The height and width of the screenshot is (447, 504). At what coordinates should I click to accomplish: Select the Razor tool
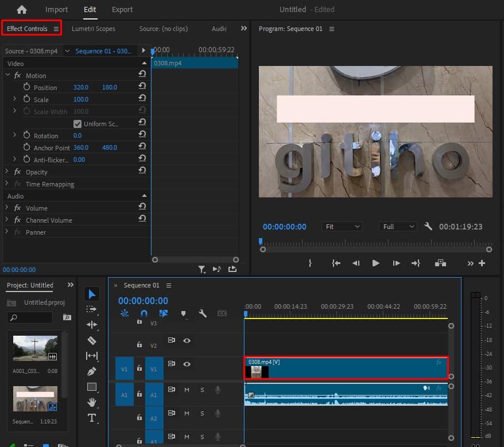(x=92, y=340)
